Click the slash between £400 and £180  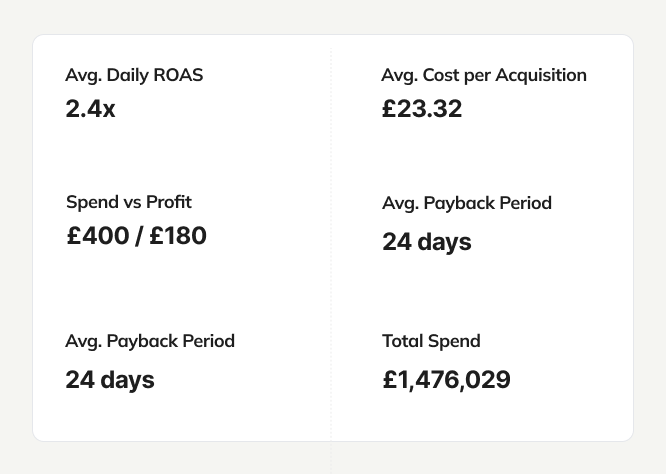point(139,236)
